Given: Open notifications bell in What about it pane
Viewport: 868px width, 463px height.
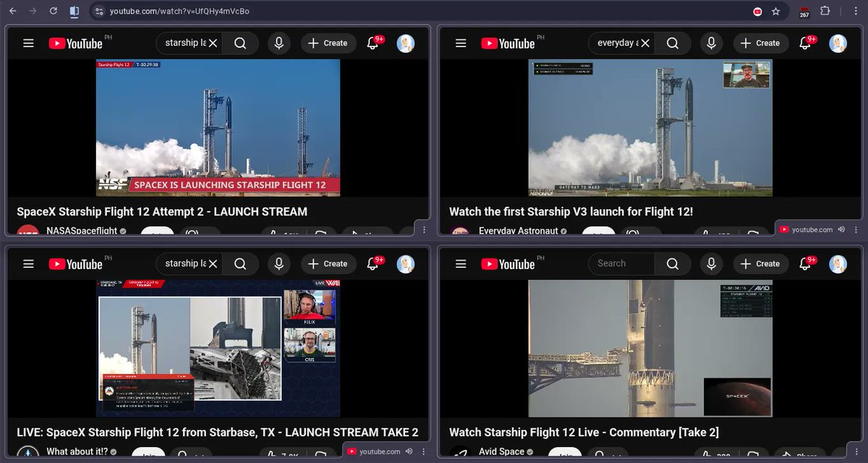Looking at the screenshot, I should [x=373, y=264].
